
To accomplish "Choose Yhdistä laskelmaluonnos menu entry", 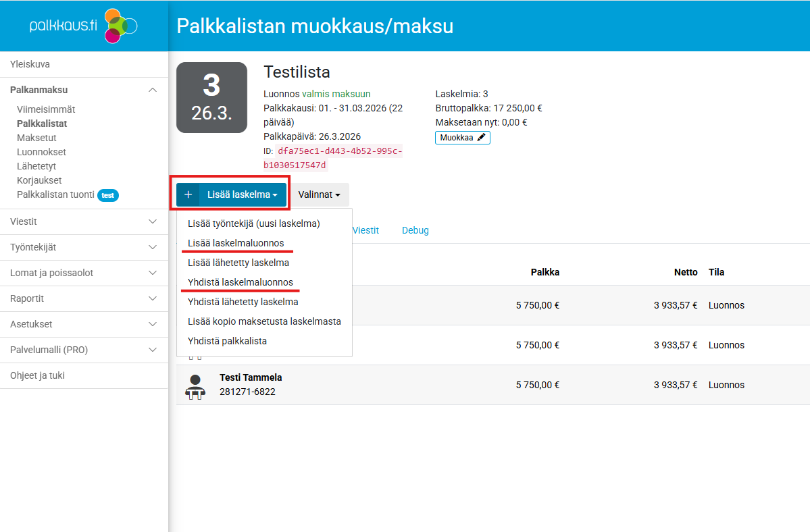I will 240,282.
